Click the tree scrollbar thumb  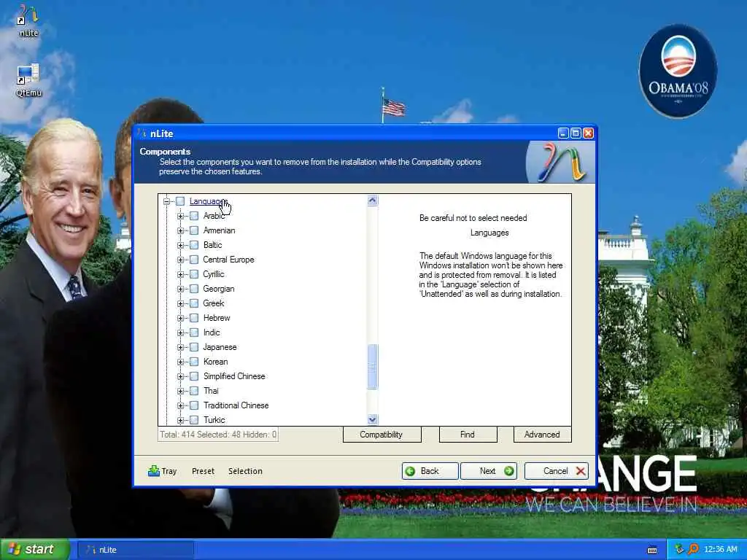(x=373, y=367)
